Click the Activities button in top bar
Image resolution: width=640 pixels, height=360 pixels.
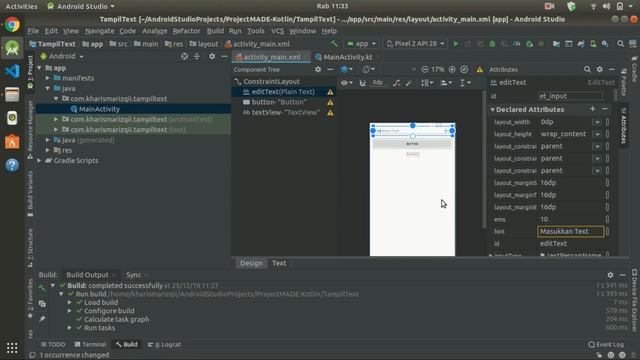(21, 6)
